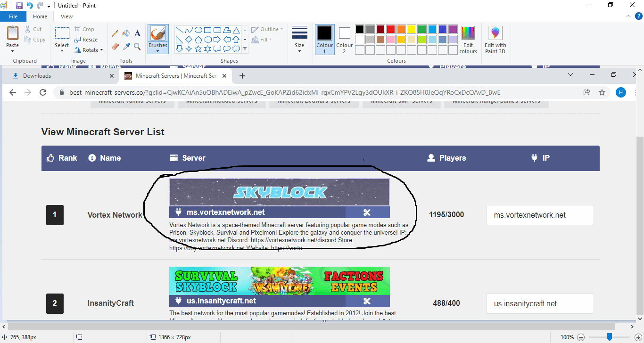The image size is (644, 343).
Task: Choose the Five-point star shape
Action: (x=198, y=49)
